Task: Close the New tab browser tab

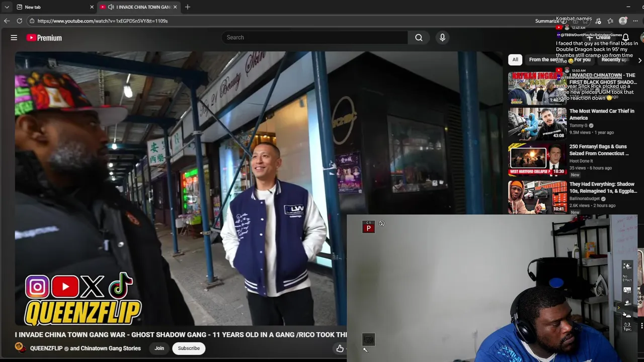Action: pos(92,7)
